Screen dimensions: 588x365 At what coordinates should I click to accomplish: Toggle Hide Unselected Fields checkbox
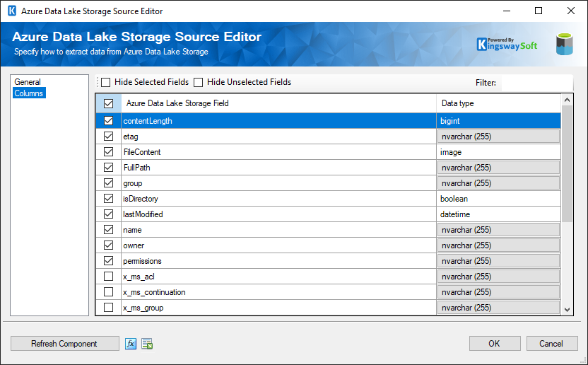tap(199, 82)
